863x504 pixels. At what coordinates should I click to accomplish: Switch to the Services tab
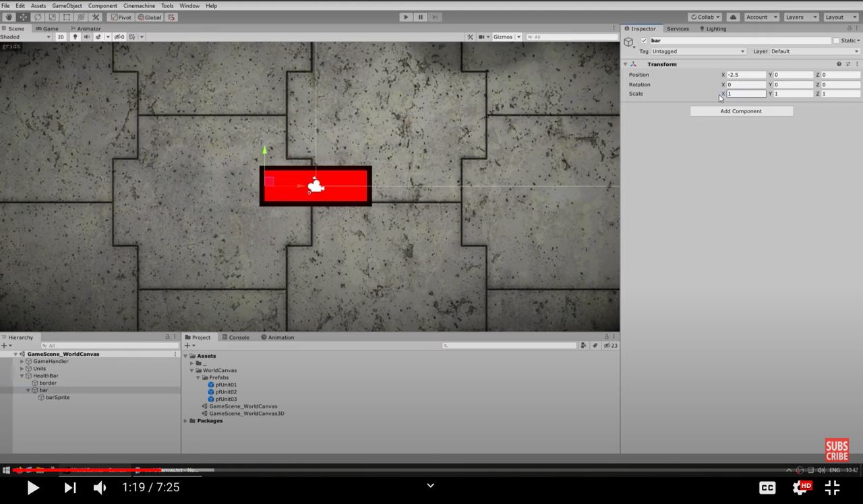pos(678,28)
